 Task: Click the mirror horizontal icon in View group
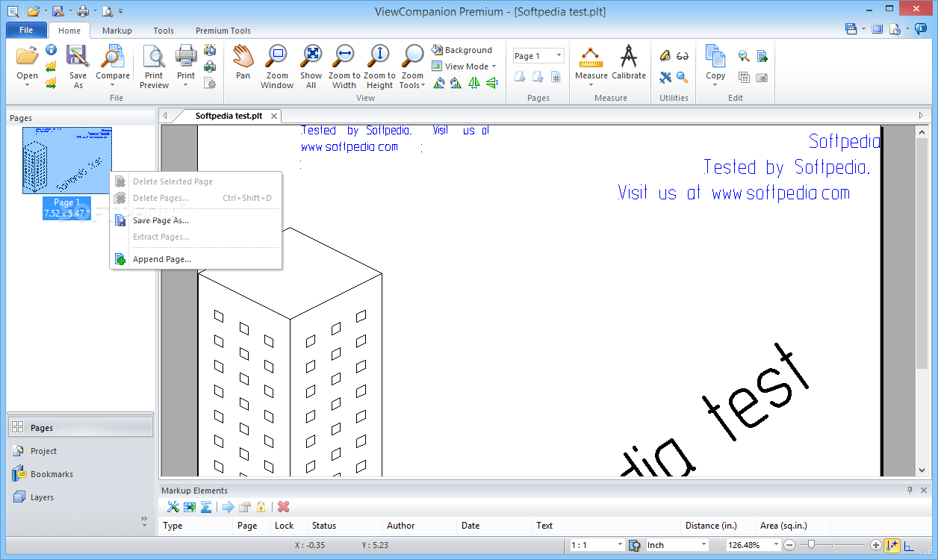[x=474, y=82]
